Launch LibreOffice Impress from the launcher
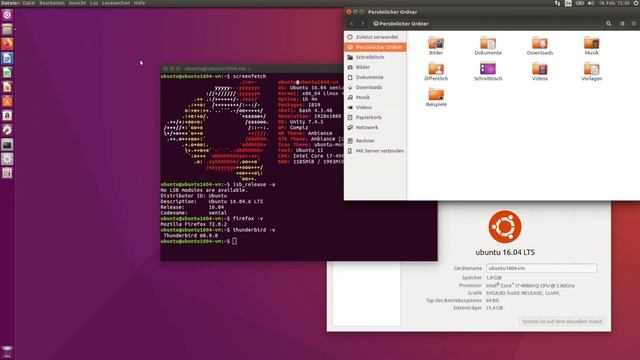 pos(7,87)
